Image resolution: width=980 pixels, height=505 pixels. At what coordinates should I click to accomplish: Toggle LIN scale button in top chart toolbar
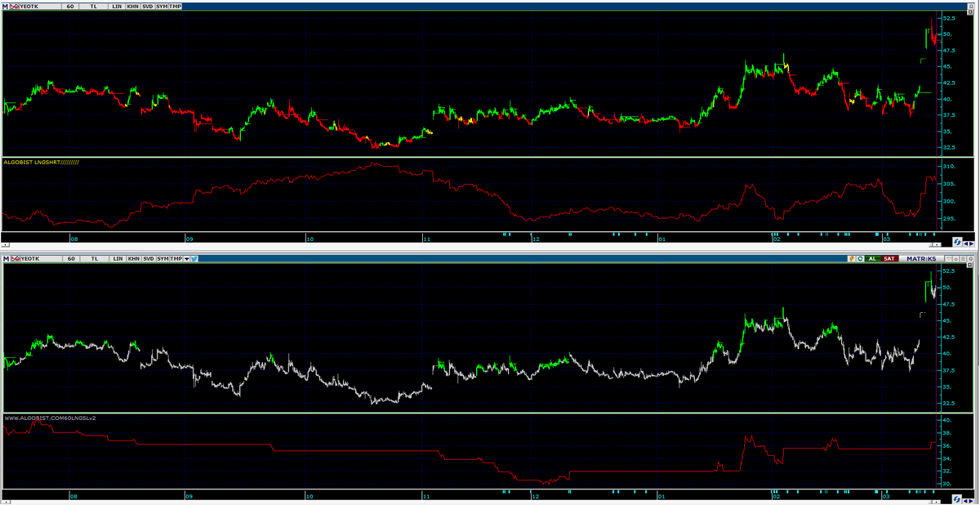click(x=118, y=7)
